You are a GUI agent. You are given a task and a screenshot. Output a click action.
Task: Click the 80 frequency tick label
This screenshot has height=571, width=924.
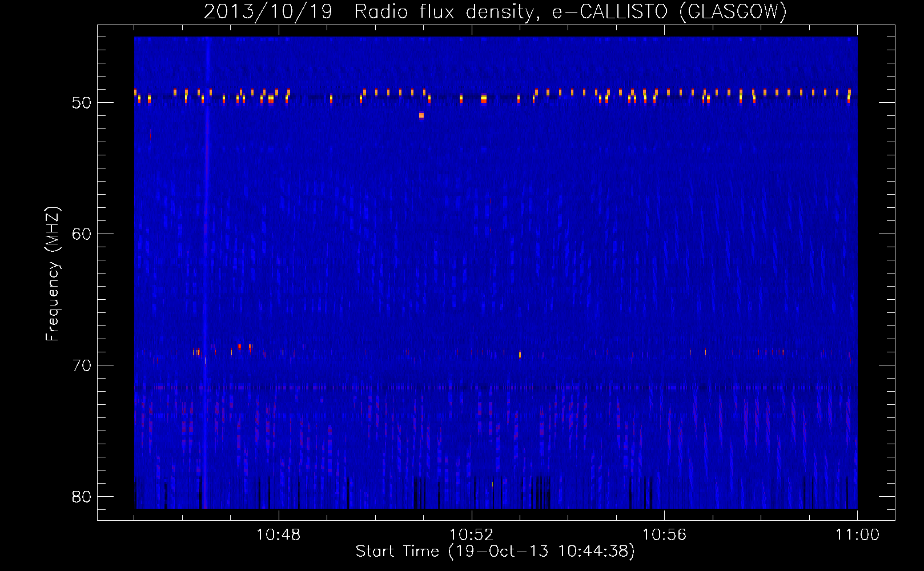coord(82,497)
